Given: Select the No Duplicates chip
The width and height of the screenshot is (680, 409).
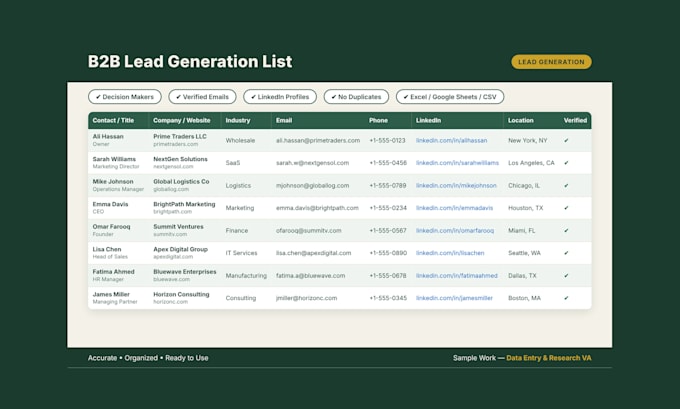Looking at the screenshot, I should 356,97.
